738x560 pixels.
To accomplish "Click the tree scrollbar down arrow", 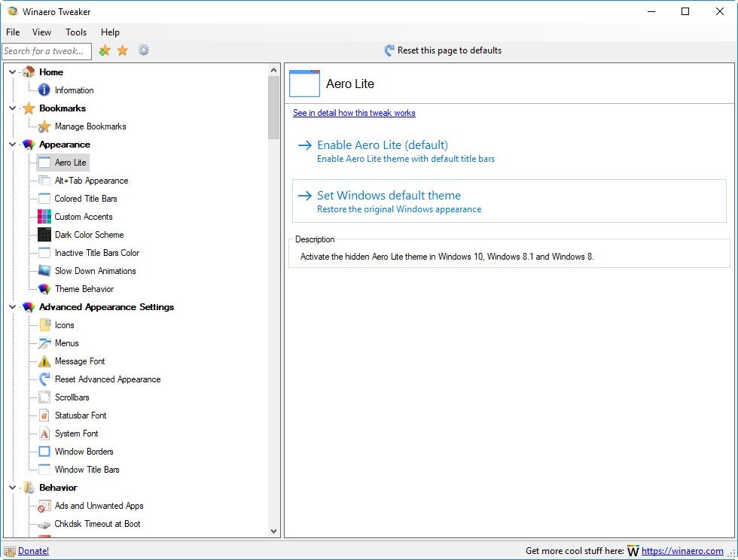I will 273,531.
